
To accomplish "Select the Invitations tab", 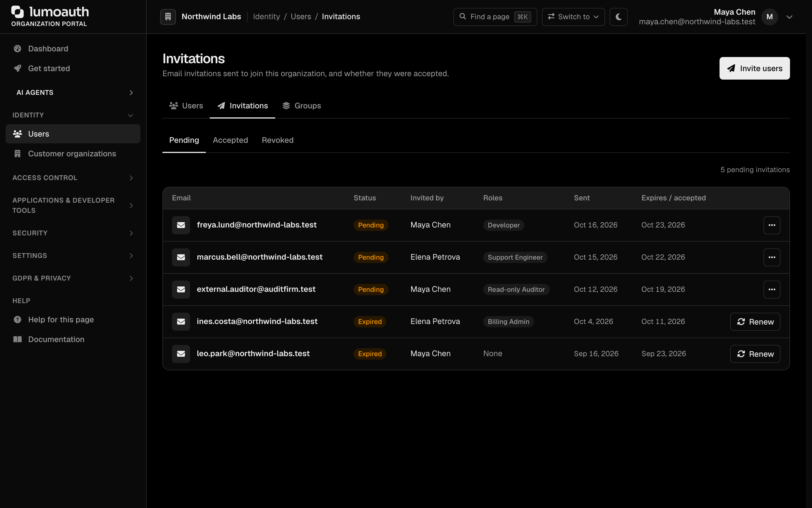I will coord(242,106).
